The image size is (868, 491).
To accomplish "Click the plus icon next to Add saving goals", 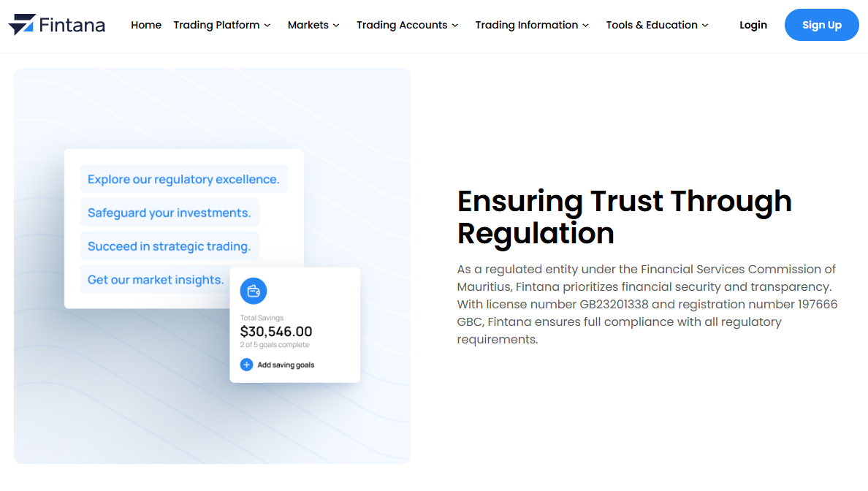I will click(246, 364).
